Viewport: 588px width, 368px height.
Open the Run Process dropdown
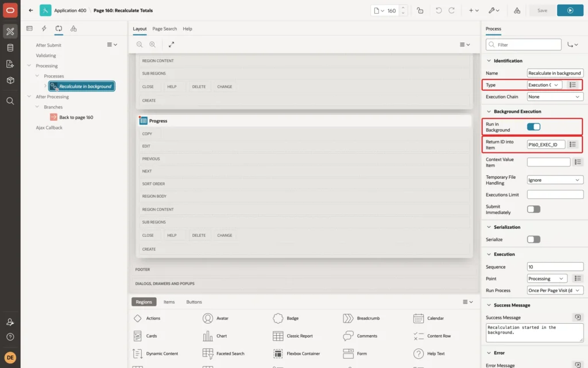coord(555,290)
